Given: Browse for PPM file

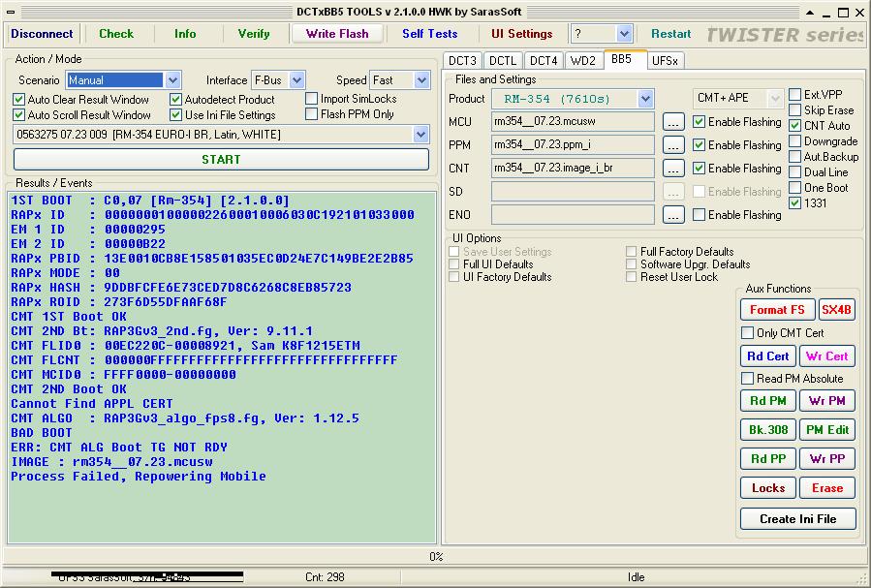Looking at the screenshot, I should [673, 145].
